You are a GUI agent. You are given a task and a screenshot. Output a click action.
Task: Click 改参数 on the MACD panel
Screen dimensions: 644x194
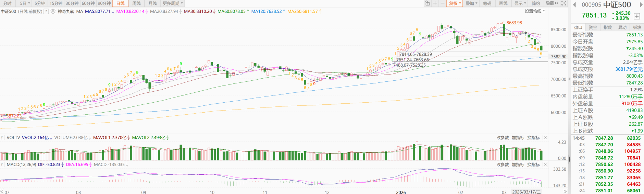tap(503, 165)
